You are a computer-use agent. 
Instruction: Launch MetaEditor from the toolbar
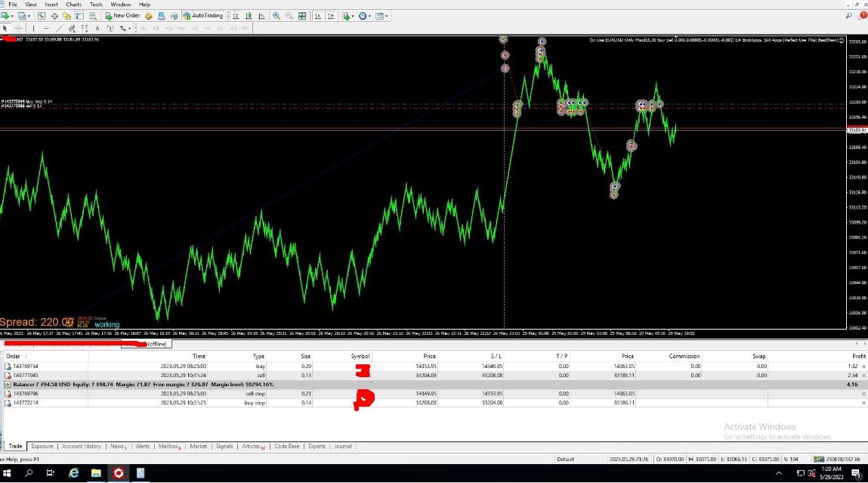pyautogui.click(x=148, y=16)
